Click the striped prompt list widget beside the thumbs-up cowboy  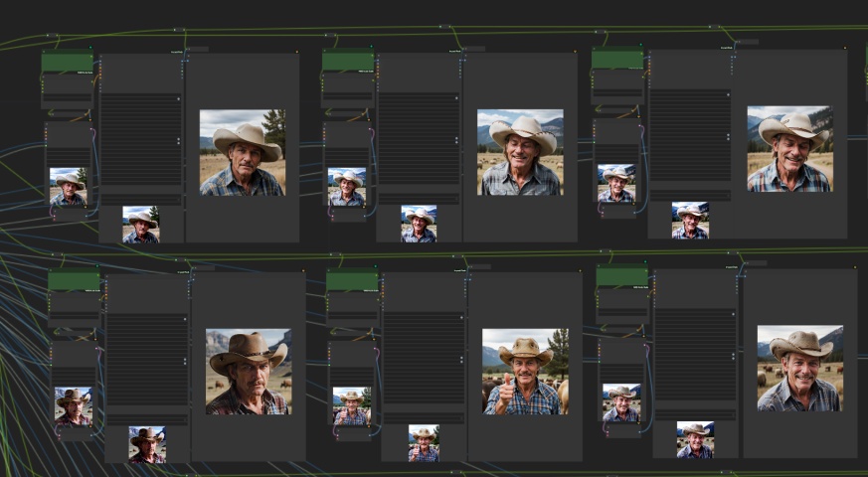(x=424, y=358)
